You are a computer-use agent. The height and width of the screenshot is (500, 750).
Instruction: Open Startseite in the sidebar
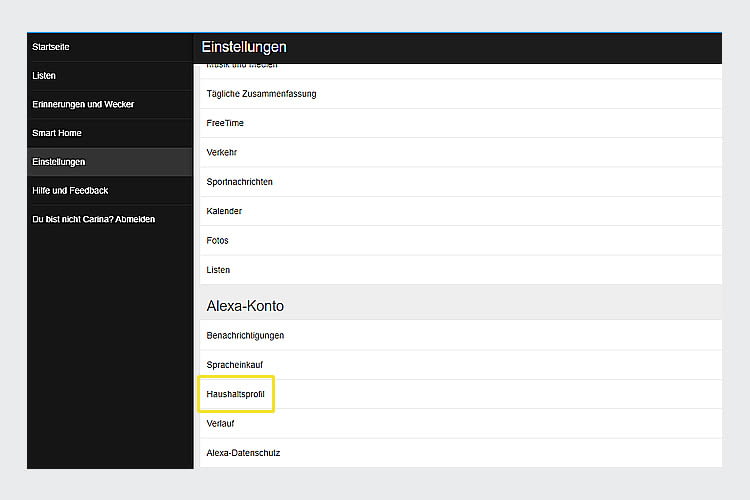[110, 47]
